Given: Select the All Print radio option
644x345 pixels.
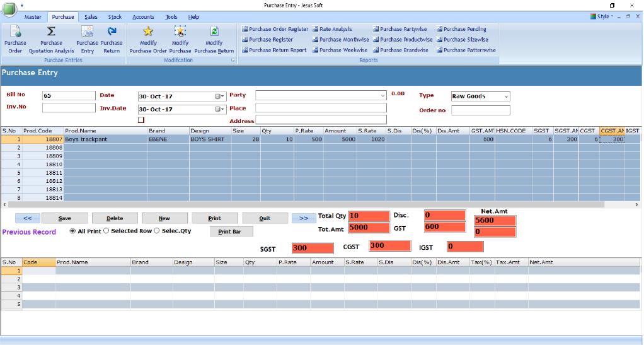Looking at the screenshot, I should 72,231.
